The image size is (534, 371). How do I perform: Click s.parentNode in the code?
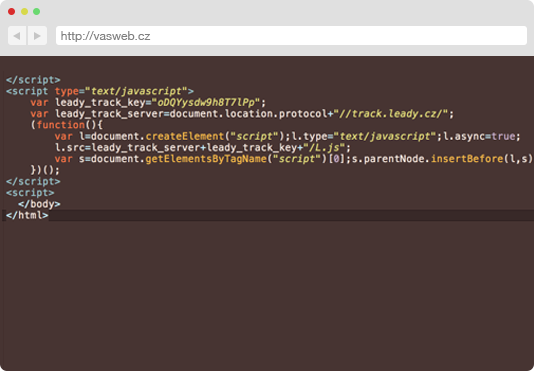tap(388, 159)
